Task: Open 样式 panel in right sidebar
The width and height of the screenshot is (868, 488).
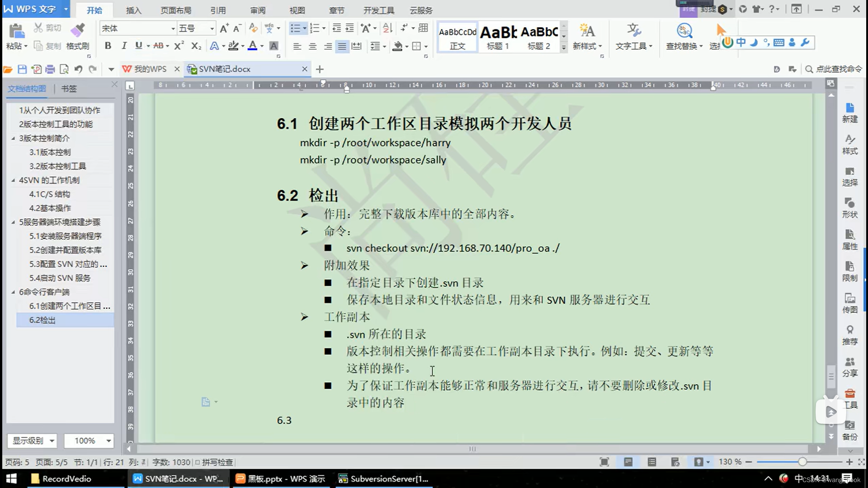Action: pos(850,145)
